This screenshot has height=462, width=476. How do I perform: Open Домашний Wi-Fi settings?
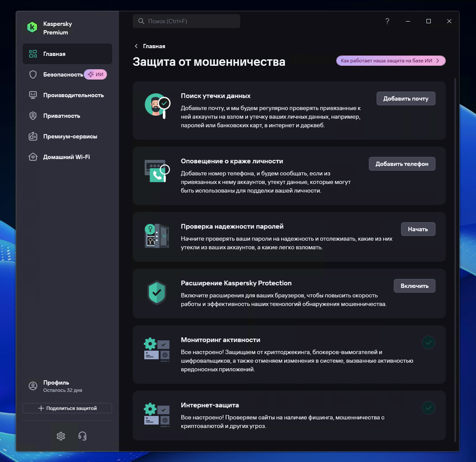point(66,157)
